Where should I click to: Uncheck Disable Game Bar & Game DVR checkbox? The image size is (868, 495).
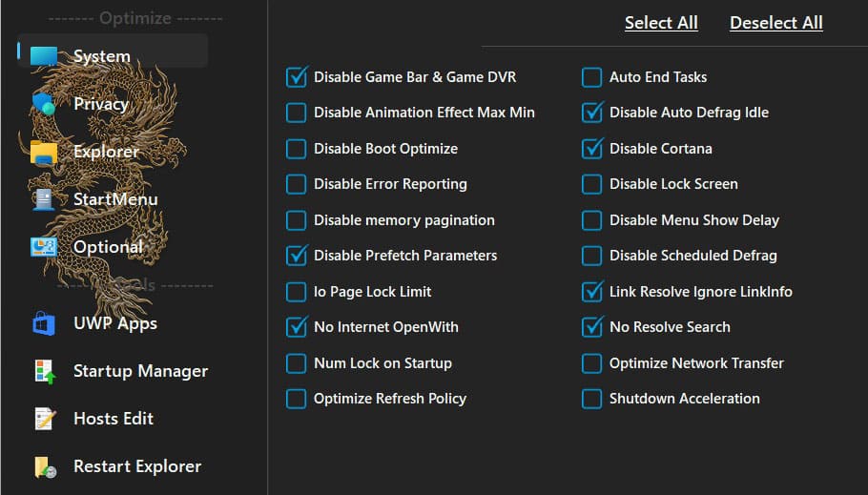point(296,77)
